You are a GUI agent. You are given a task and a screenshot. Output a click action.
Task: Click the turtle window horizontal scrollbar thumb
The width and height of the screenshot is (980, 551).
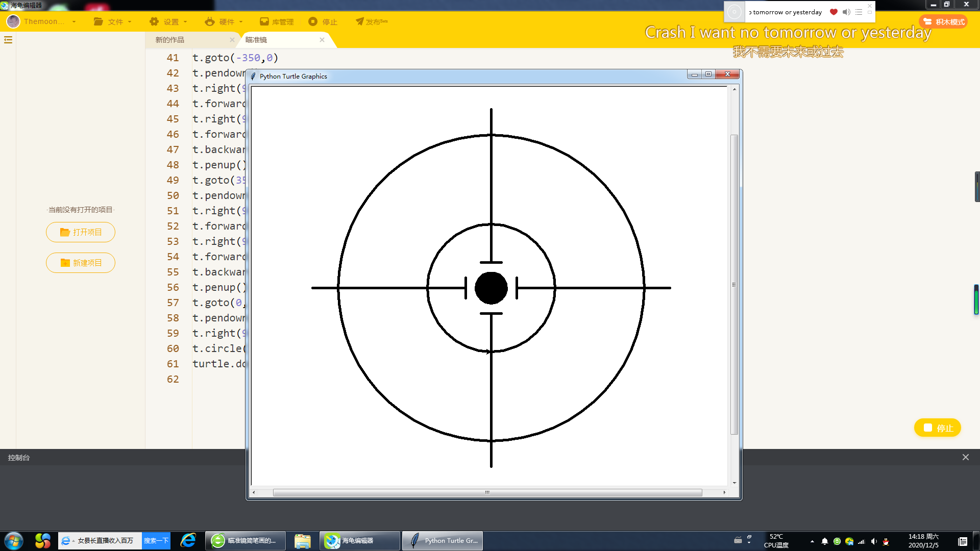(x=487, y=492)
